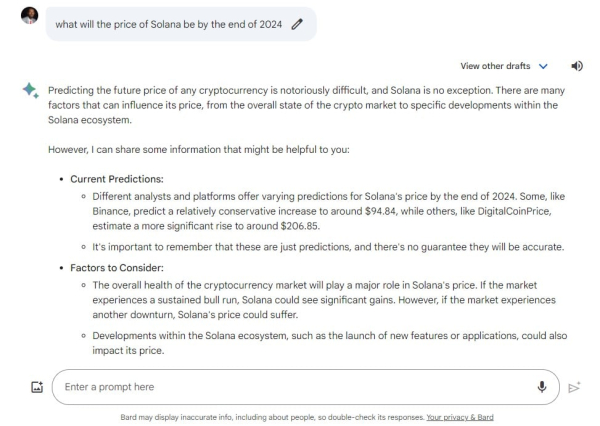This screenshot has width=600, height=426.
Task: Activate the microphone for voice input
Action: click(541, 386)
